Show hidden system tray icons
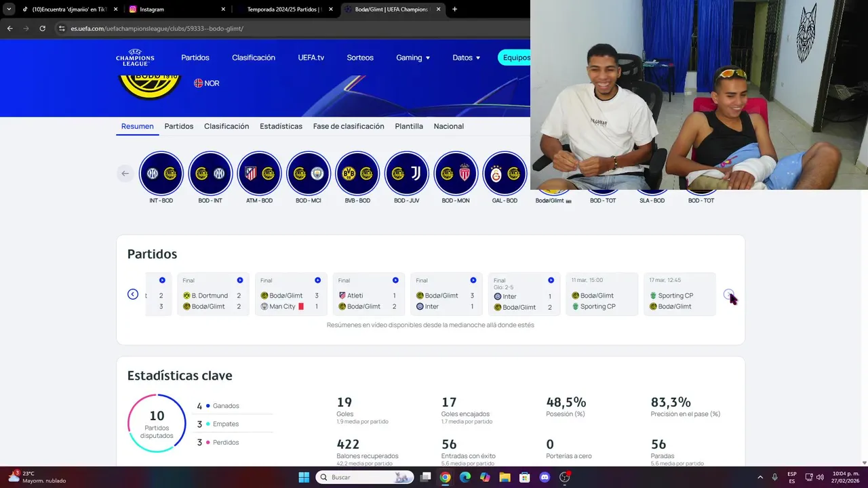 point(759,477)
